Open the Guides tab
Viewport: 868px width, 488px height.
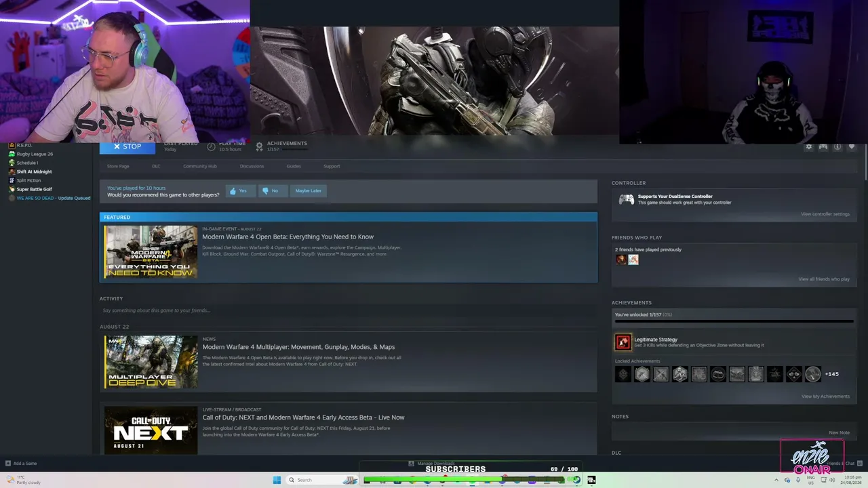coord(294,166)
